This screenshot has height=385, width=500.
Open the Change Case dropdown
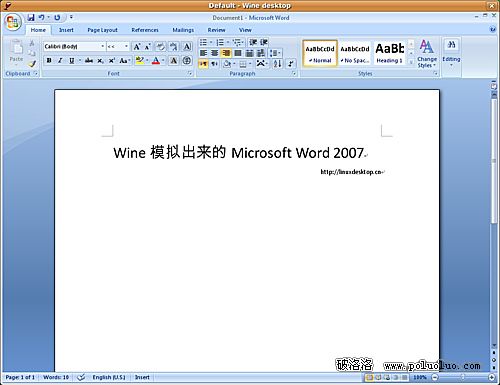point(125,61)
